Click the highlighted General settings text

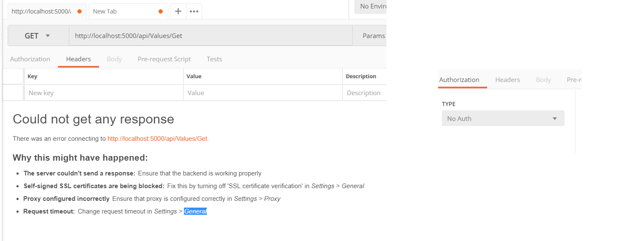[x=195, y=211]
